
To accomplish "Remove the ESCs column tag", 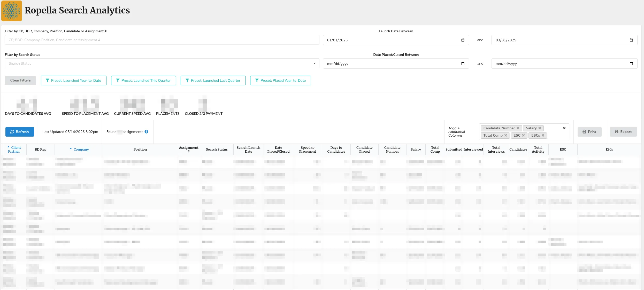I will [543, 135].
